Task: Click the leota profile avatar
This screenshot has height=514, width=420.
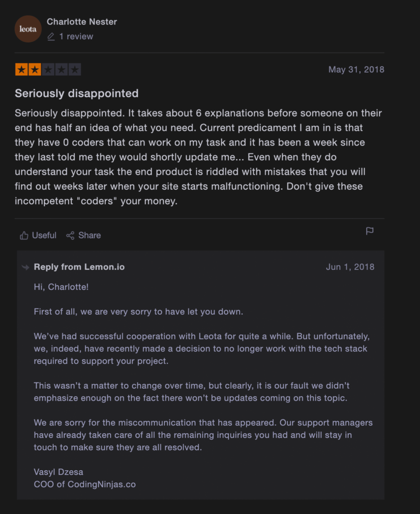Action: pyautogui.click(x=28, y=29)
